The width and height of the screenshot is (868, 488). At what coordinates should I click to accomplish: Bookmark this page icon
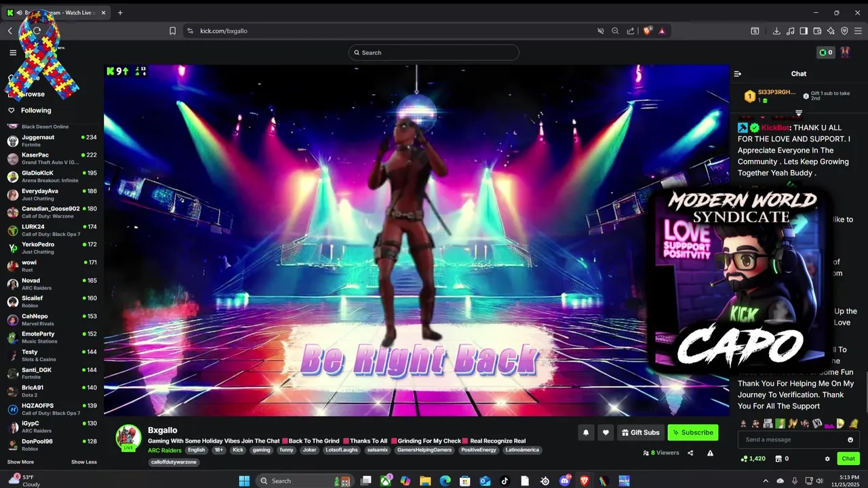(172, 30)
